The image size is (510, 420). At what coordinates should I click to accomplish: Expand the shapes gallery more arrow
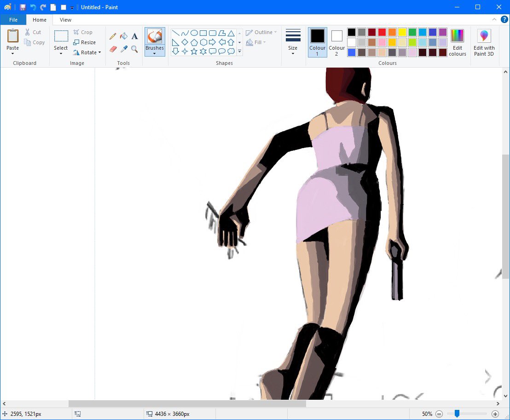click(x=240, y=52)
